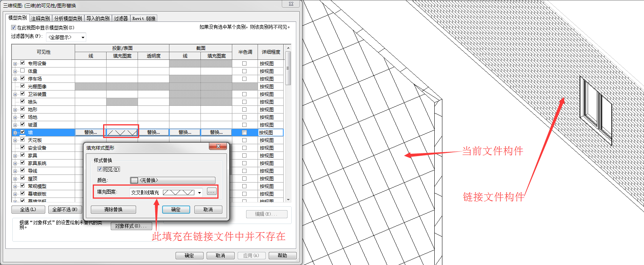Click 详细程度 cell of 墙 row
Viewport: 644px width, 265px height.
coord(271,132)
